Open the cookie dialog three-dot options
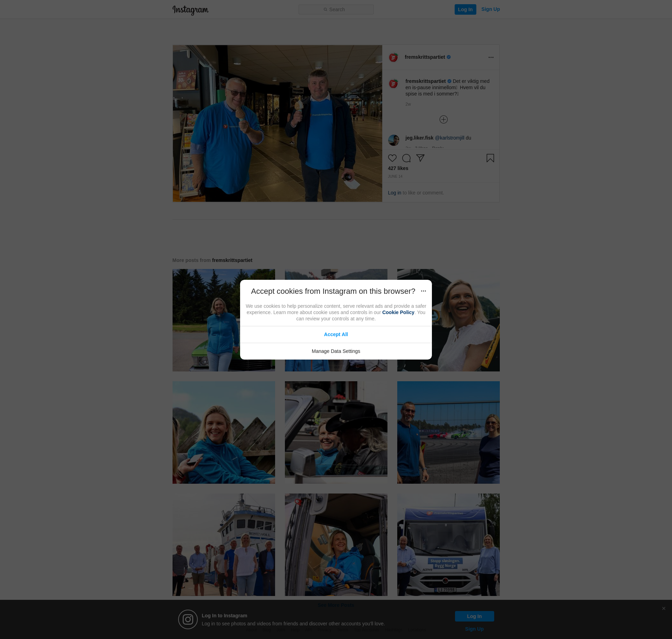The height and width of the screenshot is (639, 672). point(423,291)
